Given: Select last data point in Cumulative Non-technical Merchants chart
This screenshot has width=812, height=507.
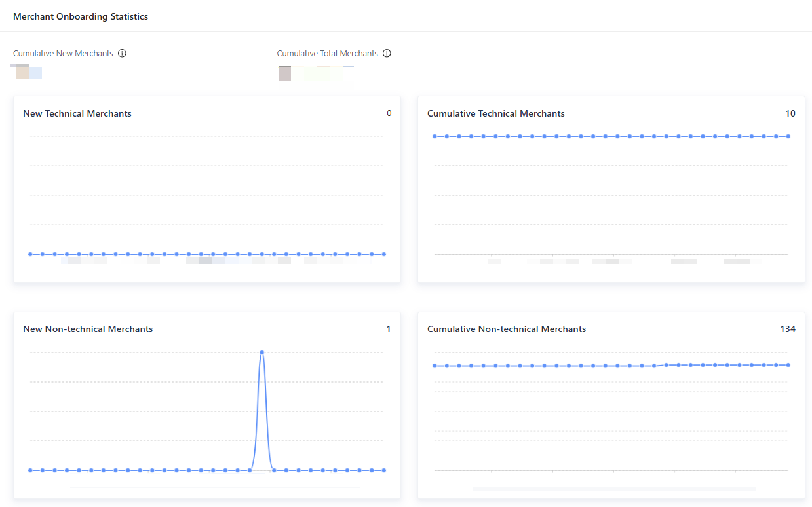Looking at the screenshot, I should (788, 365).
